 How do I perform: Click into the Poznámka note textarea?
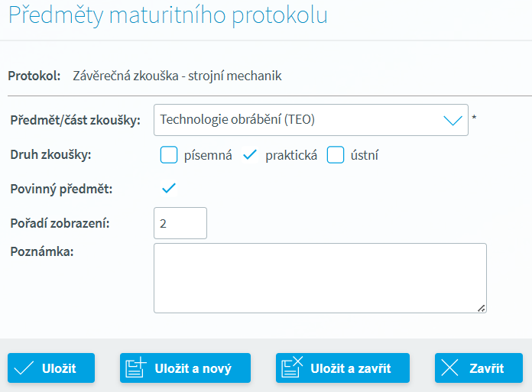(320, 278)
